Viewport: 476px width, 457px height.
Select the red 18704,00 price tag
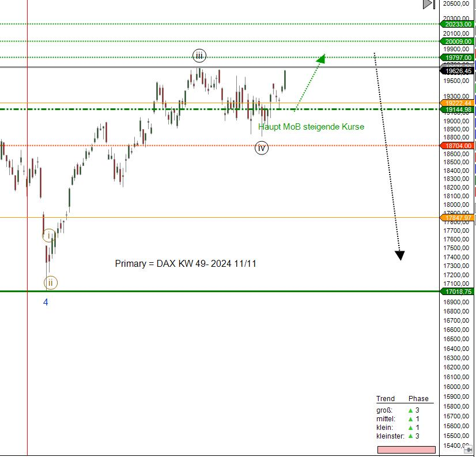458,146
